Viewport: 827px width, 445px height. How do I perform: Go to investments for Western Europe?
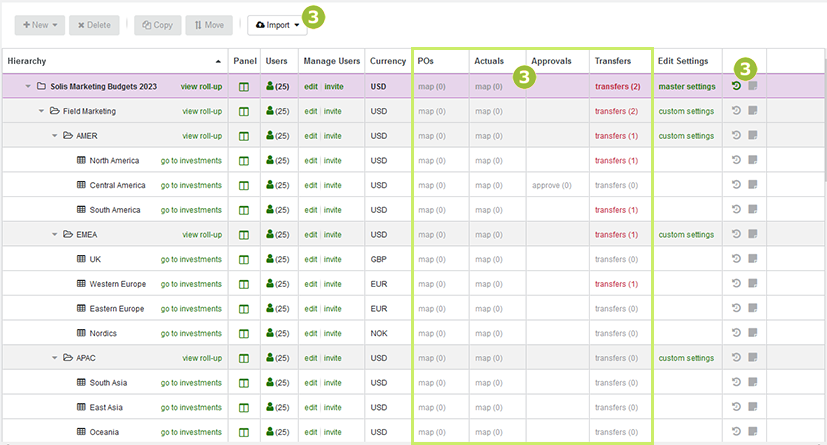coord(191,284)
